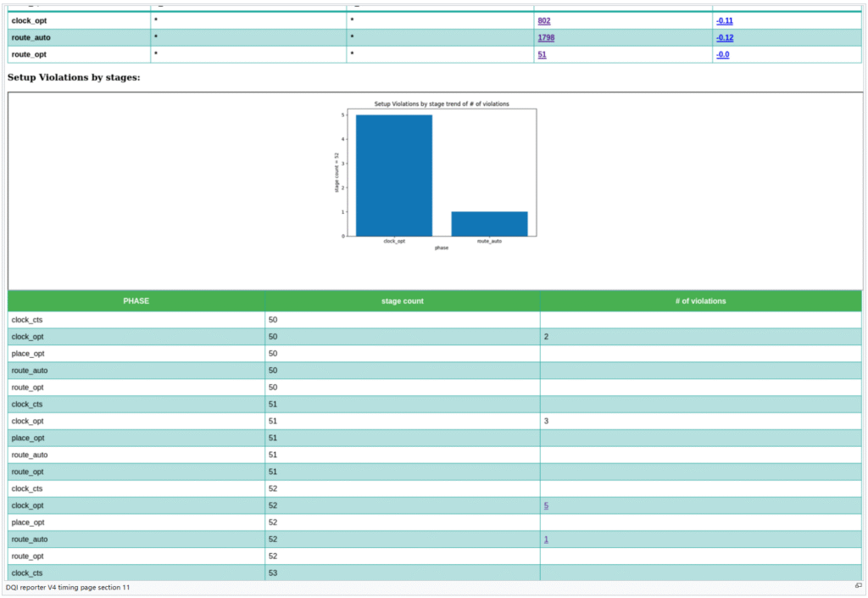
Task: Click the PHASE column header
Action: [x=136, y=301]
